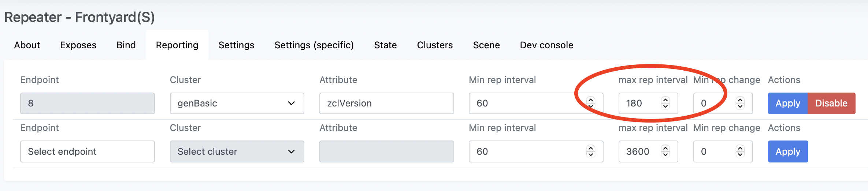Click Apply in the new report row
Screen dimensions: 868x191
coord(788,151)
